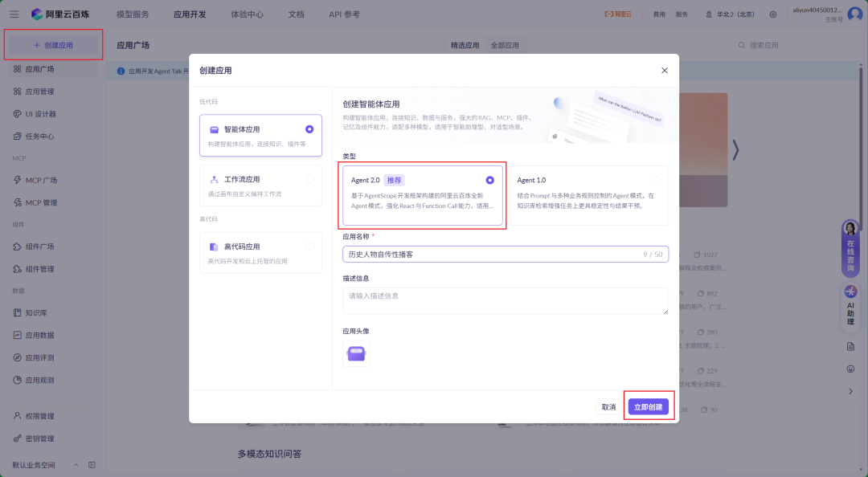Open 应用评测 from the sidebar
The height and width of the screenshot is (477, 868).
[x=38, y=357]
